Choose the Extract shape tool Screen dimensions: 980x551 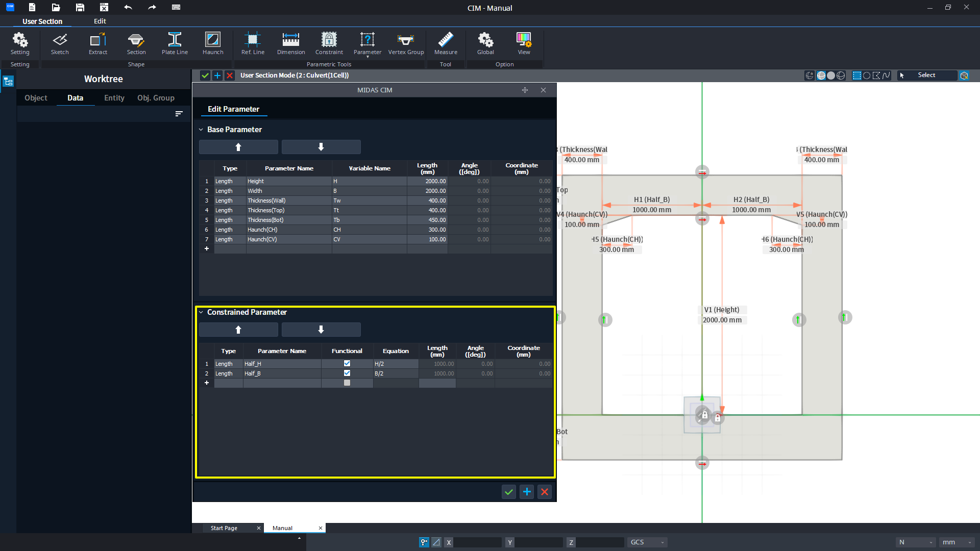(98, 44)
